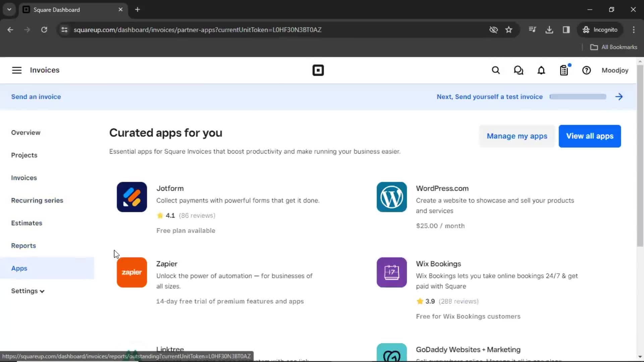Click the Jotform app icon
This screenshot has width=644, height=362.
pos(132,197)
